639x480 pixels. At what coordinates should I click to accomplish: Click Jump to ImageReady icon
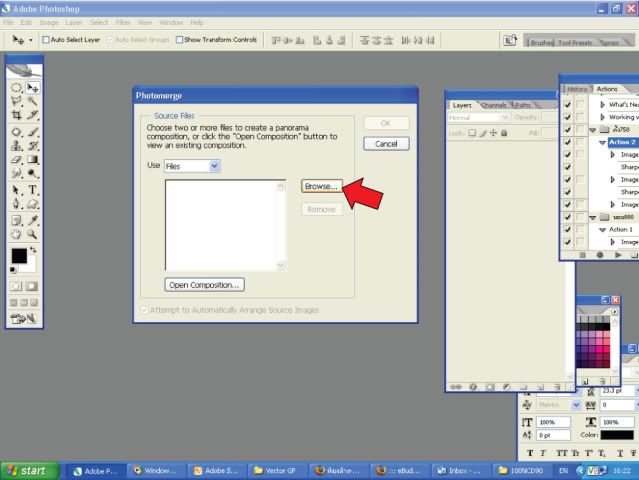pyautogui.click(x=24, y=319)
